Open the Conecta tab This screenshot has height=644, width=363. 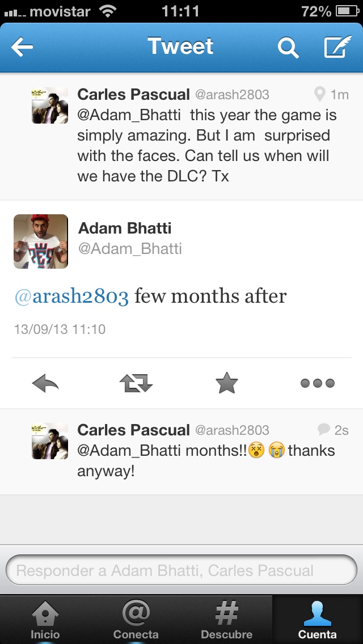pos(136,620)
